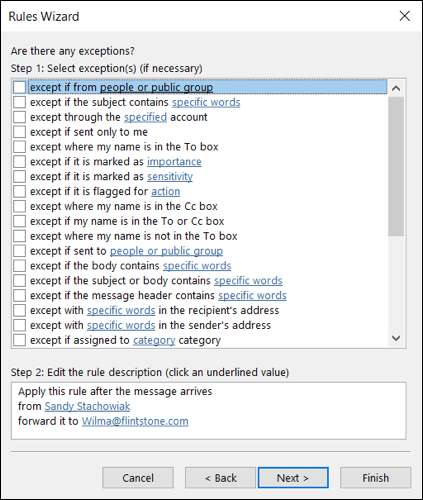
Task: Click the exceptions list scrollbar thumb
Action: pos(396,167)
